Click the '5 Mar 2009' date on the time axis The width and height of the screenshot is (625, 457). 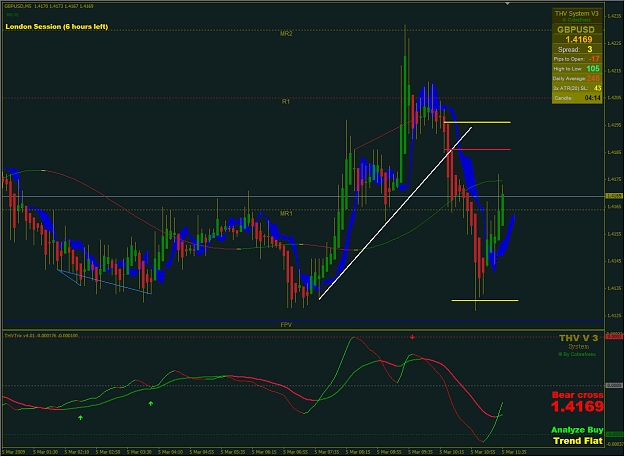15,452
